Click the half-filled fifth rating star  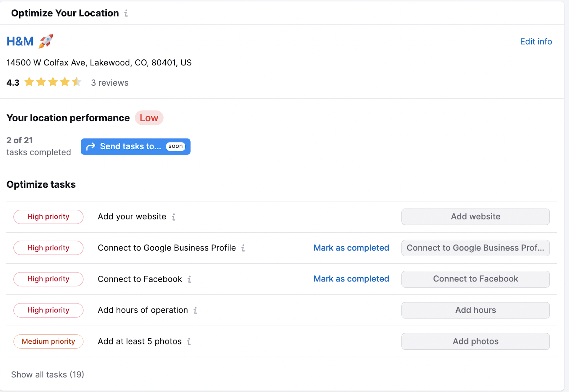click(x=76, y=82)
